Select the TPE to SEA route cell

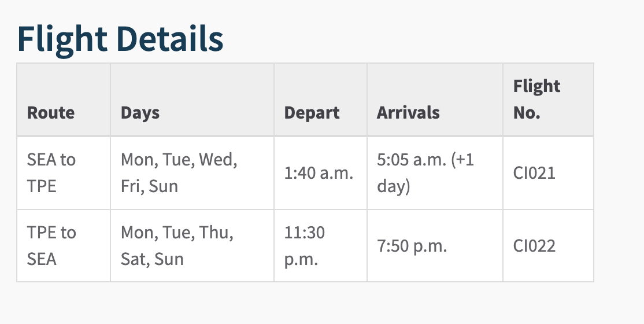(x=51, y=245)
